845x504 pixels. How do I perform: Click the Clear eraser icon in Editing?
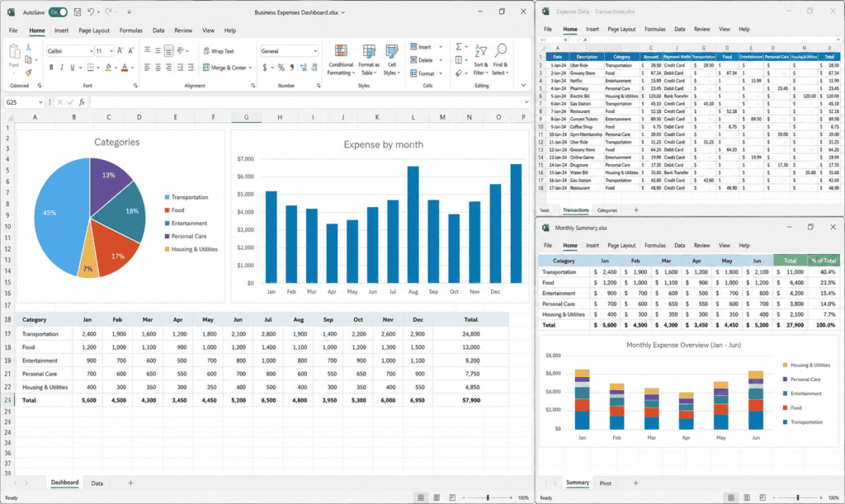tap(458, 73)
